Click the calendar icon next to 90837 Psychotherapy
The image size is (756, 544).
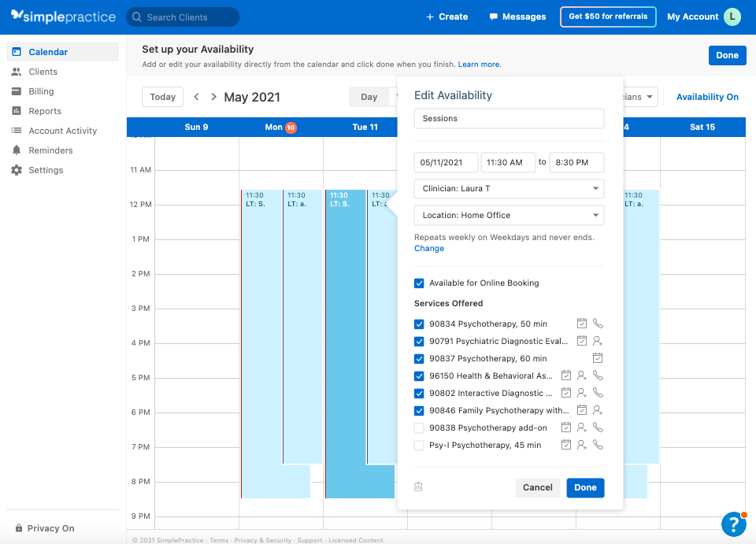(x=597, y=358)
